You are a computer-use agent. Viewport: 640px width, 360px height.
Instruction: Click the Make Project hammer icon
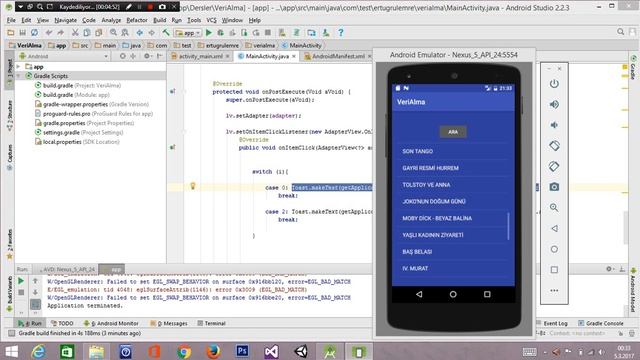(166, 33)
